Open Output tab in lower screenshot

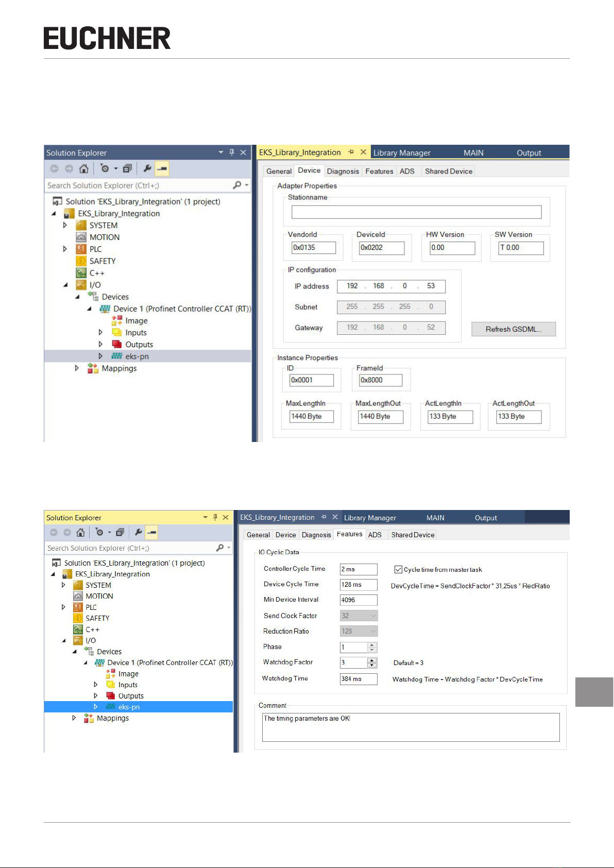point(486,518)
